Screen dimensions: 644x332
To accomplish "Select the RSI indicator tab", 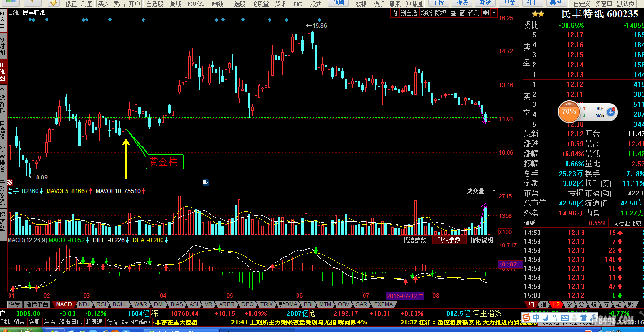I will pos(101,304).
